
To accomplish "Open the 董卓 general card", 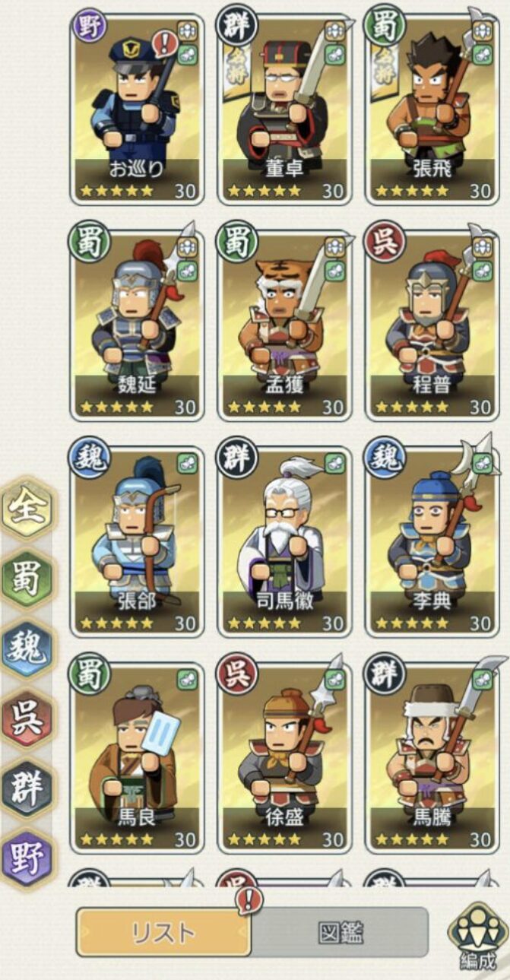I will (284, 109).
